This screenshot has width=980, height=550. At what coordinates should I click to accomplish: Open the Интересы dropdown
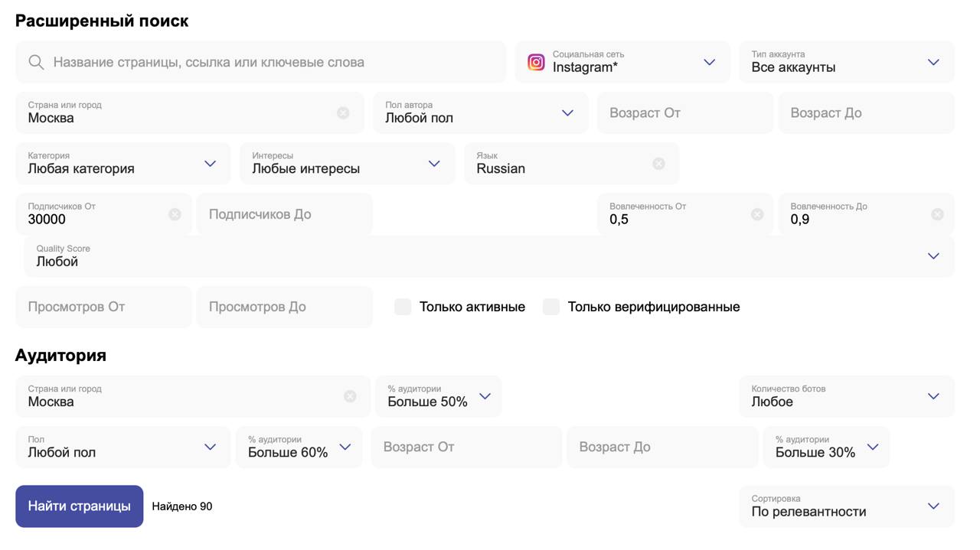pyautogui.click(x=347, y=164)
